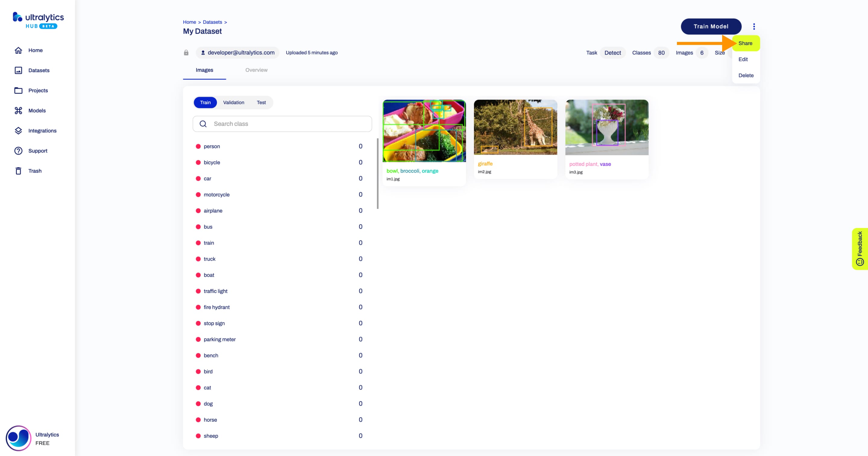868x456 pixels.
Task: Click the bowl broccoli orange image
Action: pyautogui.click(x=424, y=131)
